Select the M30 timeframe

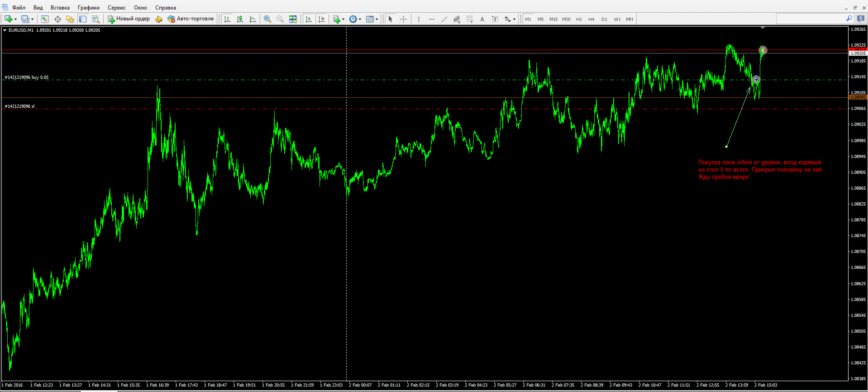[566, 19]
